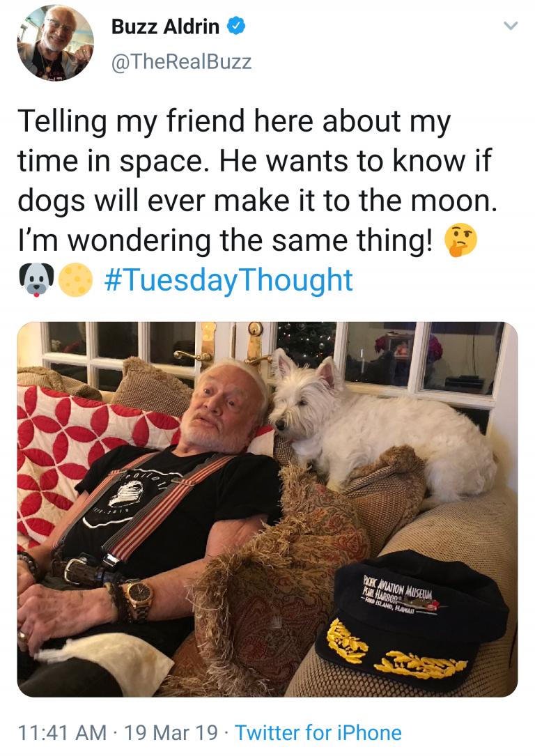Click the Apollo t-shirt graphic in the photo
The width and height of the screenshot is (535, 756).
(x=123, y=497)
